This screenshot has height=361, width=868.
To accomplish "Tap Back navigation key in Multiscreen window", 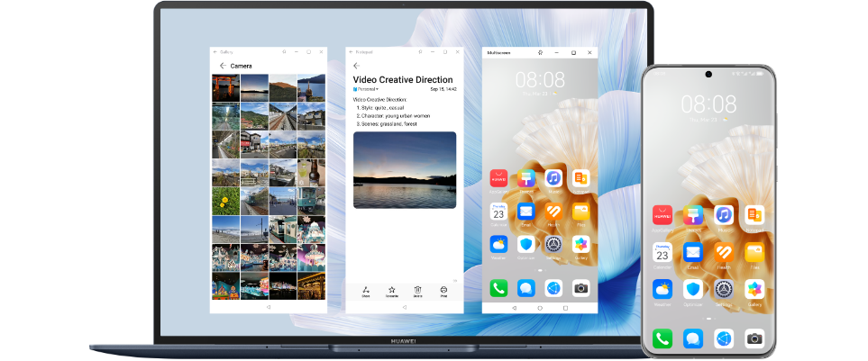I will tap(515, 307).
